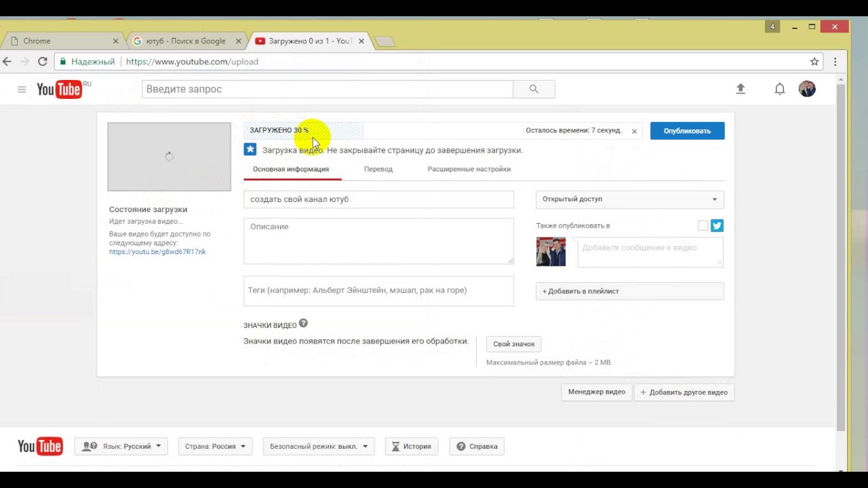
Task: Click the Twitter message field
Action: [x=650, y=252]
